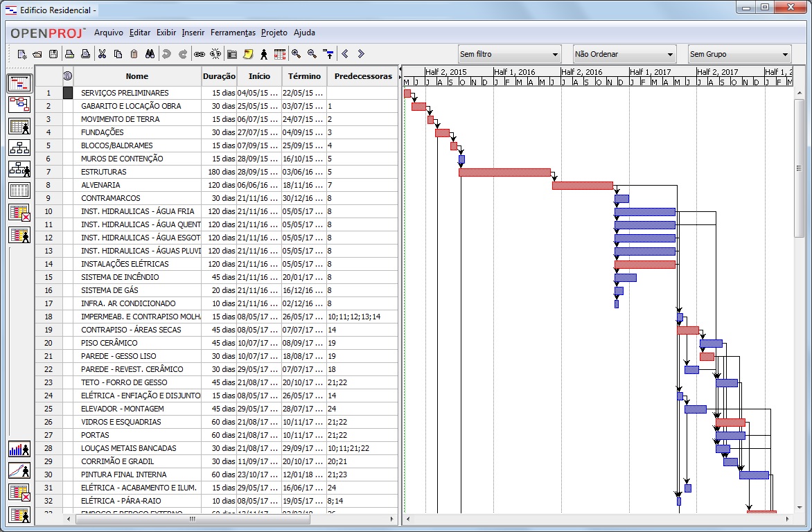
Task: Click the Predecessoras column header
Action: 363,76
